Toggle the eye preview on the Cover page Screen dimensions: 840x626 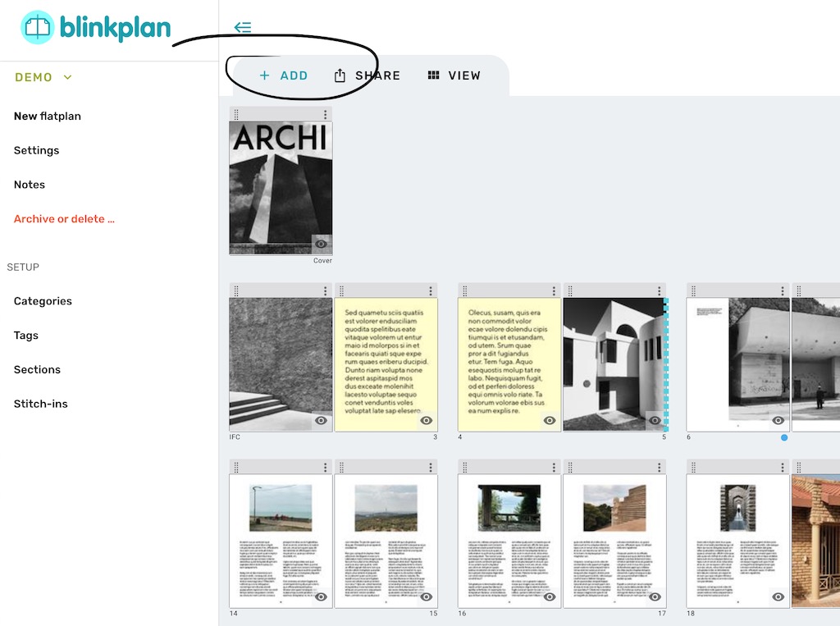(x=322, y=243)
